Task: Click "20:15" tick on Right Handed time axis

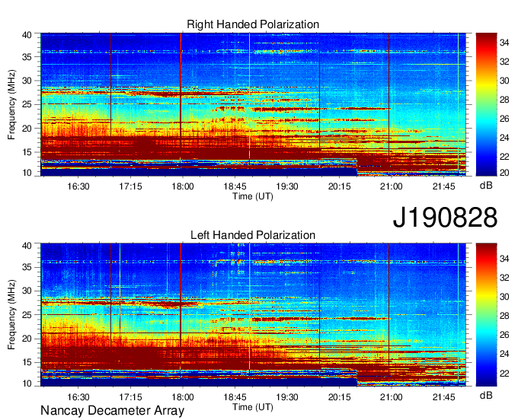Action: click(x=339, y=186)
